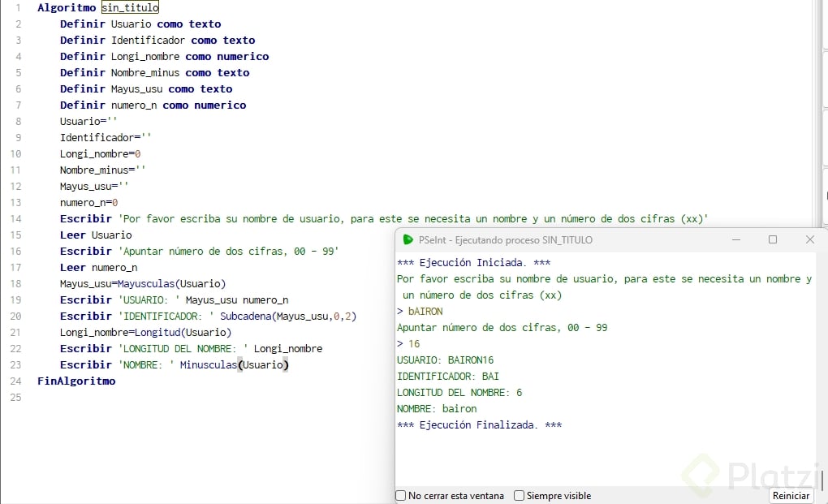The image size is (828, 504).
Task: Click '*** Ejecución Iniciada. ***' in output
Action: click(x=474, y=262)
